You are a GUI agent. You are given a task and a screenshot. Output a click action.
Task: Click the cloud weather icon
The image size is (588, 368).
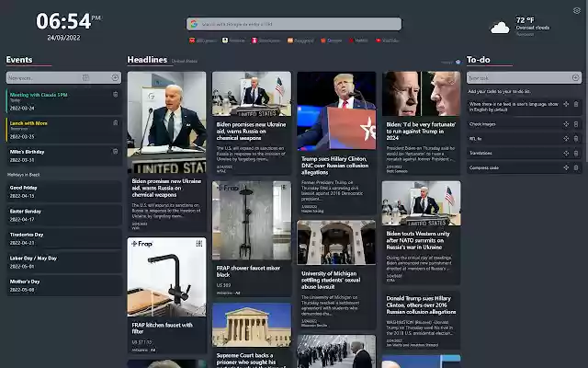pyautogui.click(x=500, y=28)
